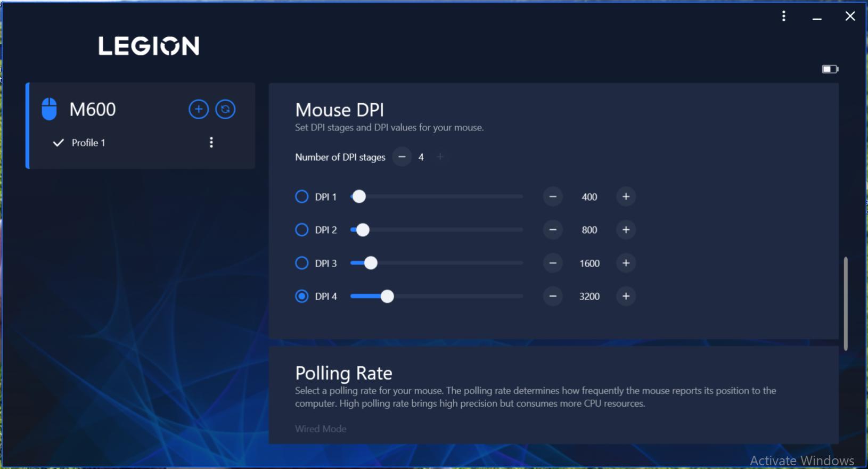
Task: Open the three-dot app menu at top
Action: [783, 16]
